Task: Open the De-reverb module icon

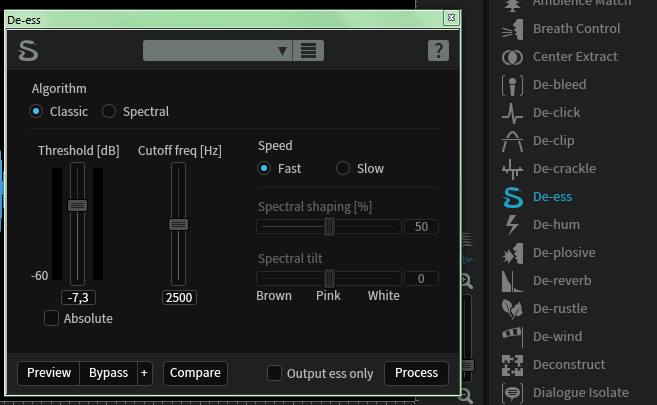Action: (512, 281)
